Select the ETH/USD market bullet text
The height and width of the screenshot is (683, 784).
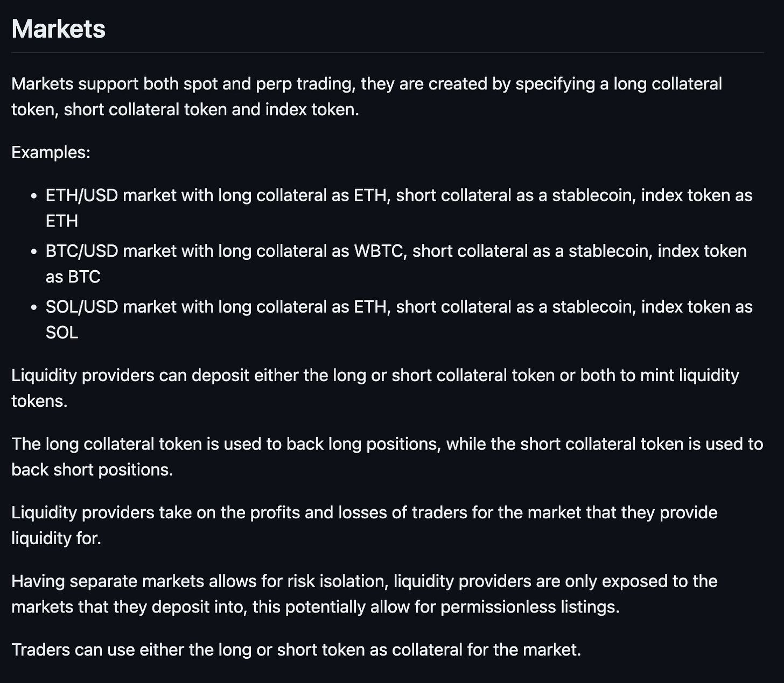(399, 208)
